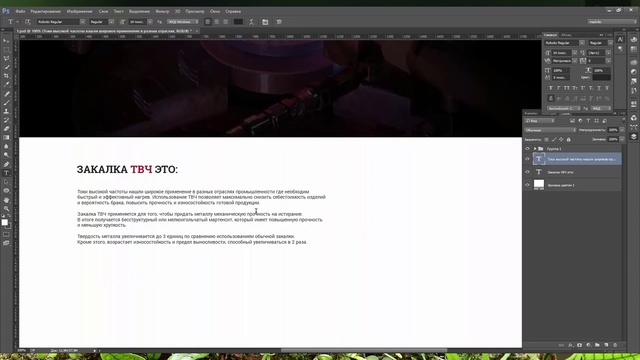Screen dimensions: 640x360
Task: Expand the Группа 1 group
Action: pos(535,149)
